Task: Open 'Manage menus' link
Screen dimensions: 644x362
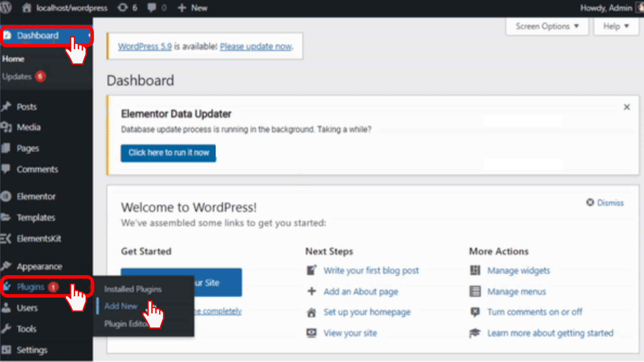Action: 517,291
